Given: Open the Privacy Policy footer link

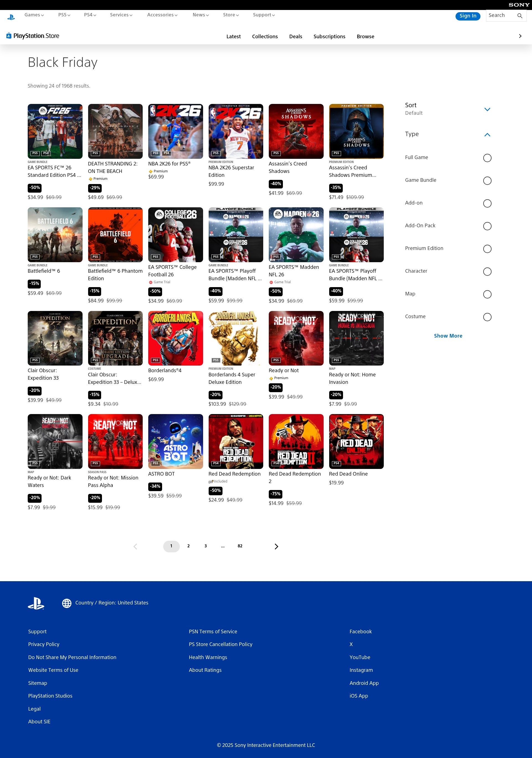Looking at the screenshot, I should pos(44,644).
